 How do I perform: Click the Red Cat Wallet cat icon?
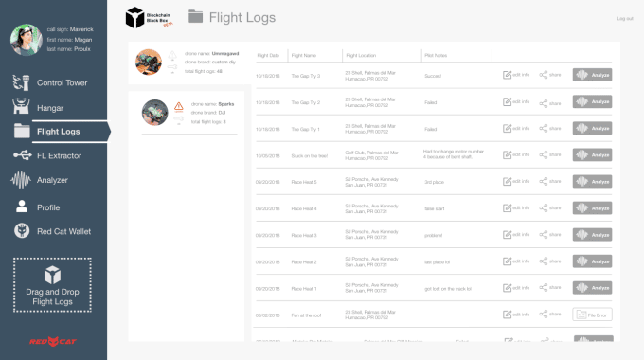pyautogui.click(x=22, y=230)
